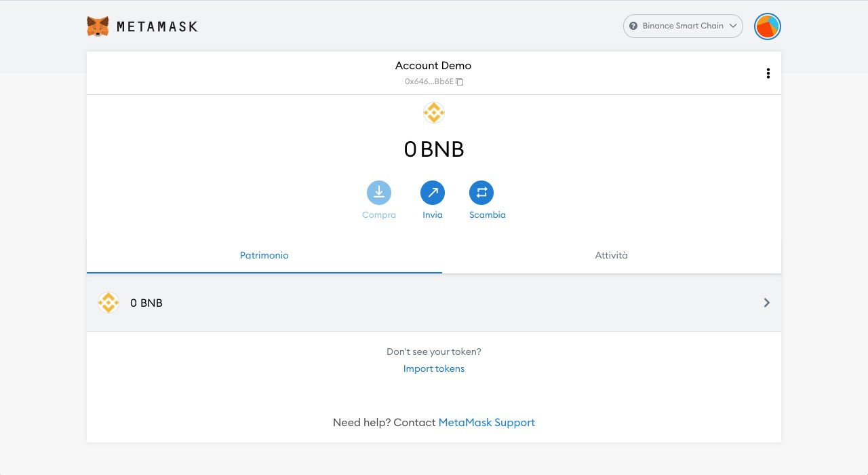868x475 pixels.
Task: Expand BNB asset with right chevron
Action: click(767, 303)
